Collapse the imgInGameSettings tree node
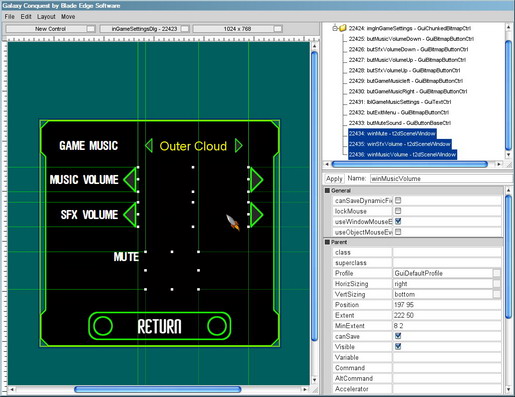Screen dimensions: 515x397 click(335, 28)
